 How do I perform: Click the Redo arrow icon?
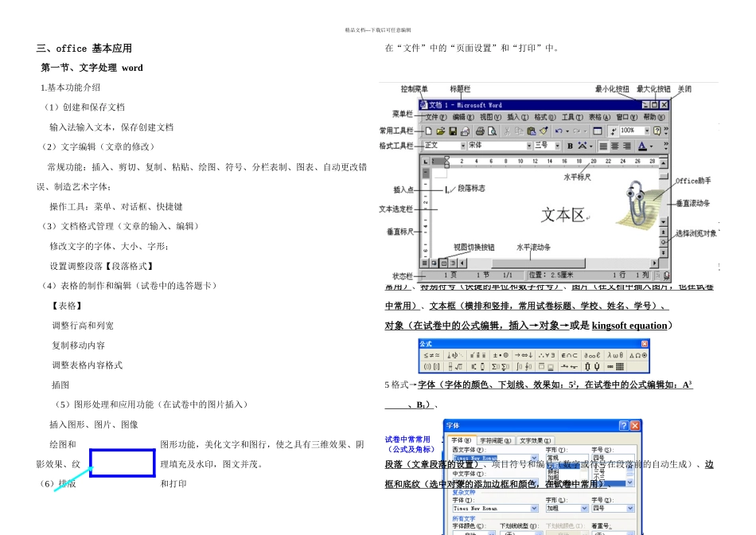pyautogui.click(x=577, y=131)
